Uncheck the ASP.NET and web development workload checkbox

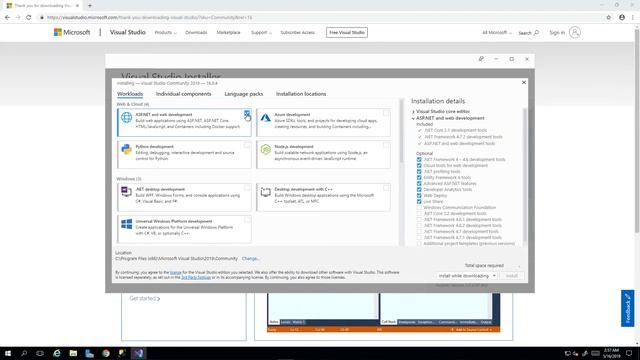tap(247, 113)
